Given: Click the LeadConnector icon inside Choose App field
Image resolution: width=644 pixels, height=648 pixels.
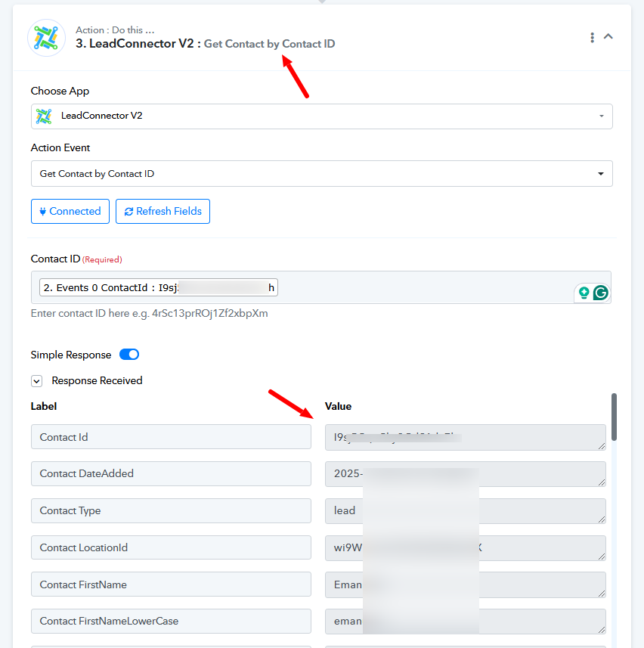Looking at the screenshot, I should tap(44, 116).
